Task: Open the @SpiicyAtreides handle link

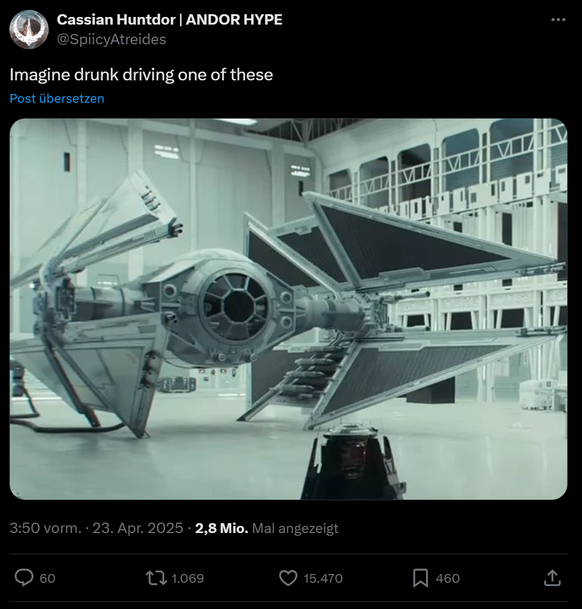Action: (x=112, y=39)
